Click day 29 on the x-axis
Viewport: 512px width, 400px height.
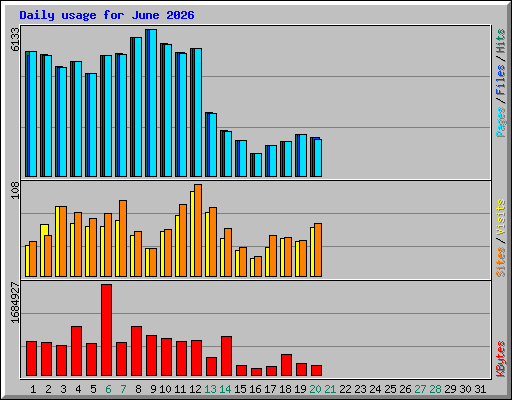pyautogui.click(x=450, y=389)
